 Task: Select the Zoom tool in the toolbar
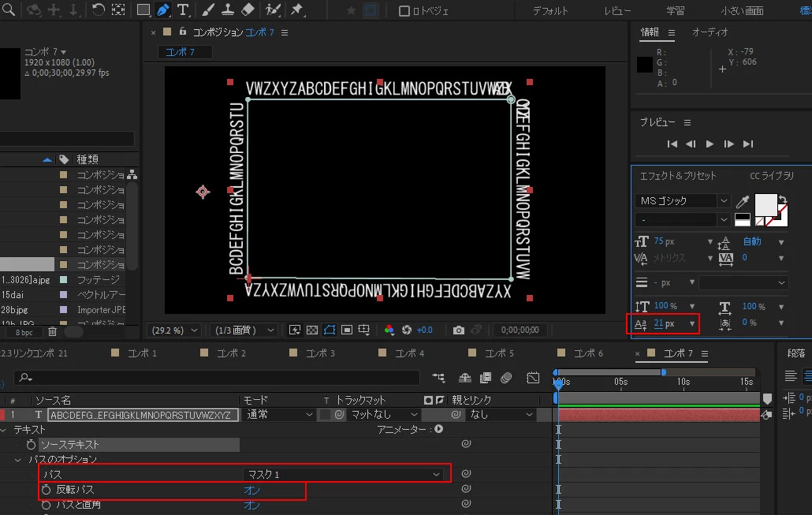[x=8, y=9]
